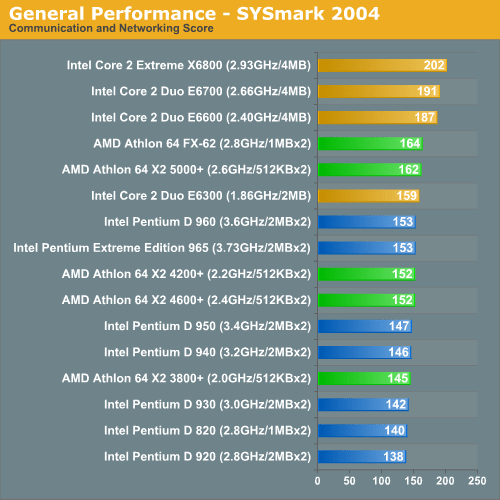500x500 pixels.
Task: Select the label AMD Athlon 64 FX-62
Action: (x=202, y=144)
